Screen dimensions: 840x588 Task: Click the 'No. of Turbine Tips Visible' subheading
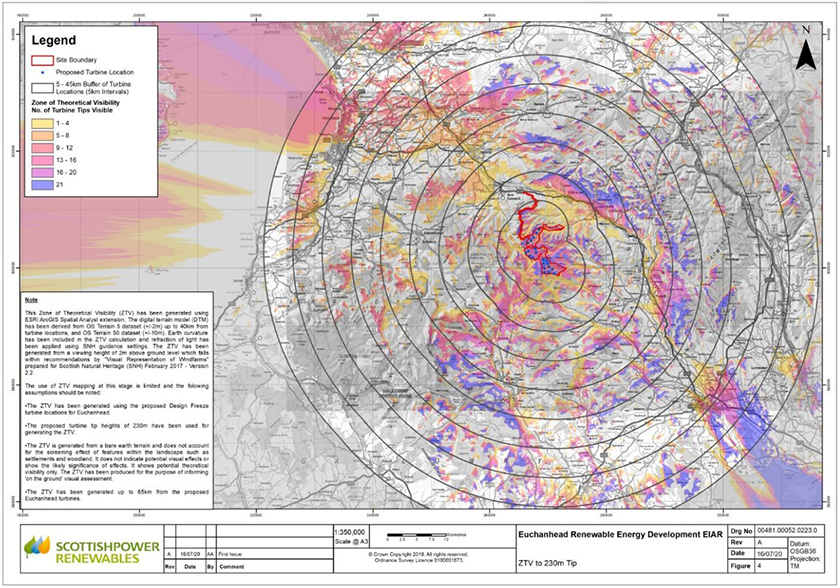point(72,110)
